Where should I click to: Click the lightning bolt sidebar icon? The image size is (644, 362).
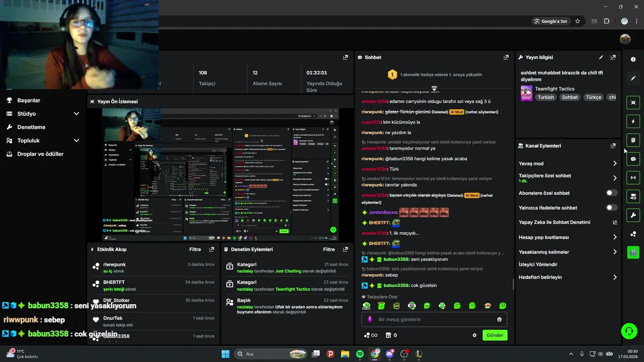coord(633,121)
